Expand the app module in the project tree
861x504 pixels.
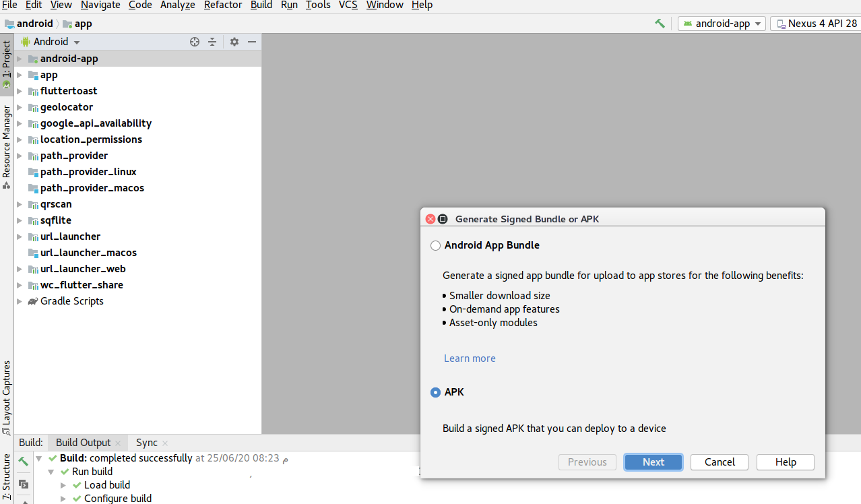click(x=20, y=75)
